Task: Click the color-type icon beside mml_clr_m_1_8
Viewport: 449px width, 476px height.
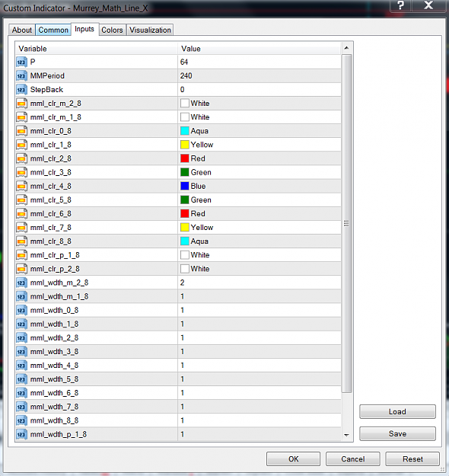Action: point(21,117)
